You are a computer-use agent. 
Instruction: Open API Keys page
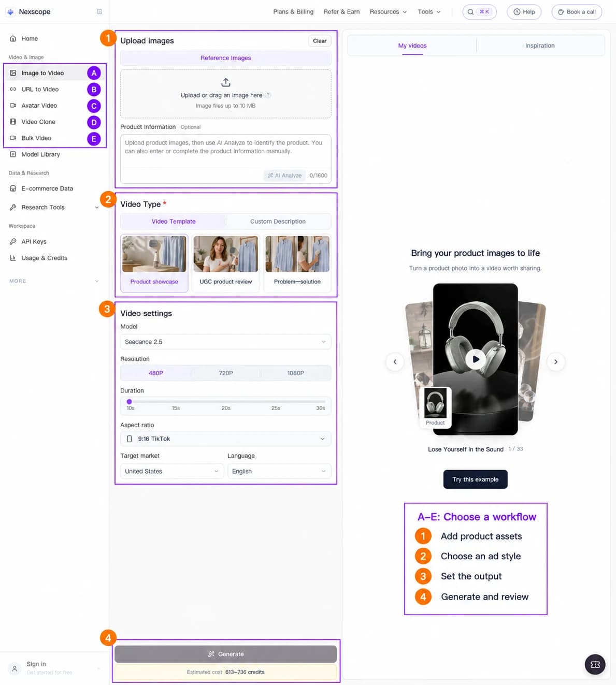point(34,242)
